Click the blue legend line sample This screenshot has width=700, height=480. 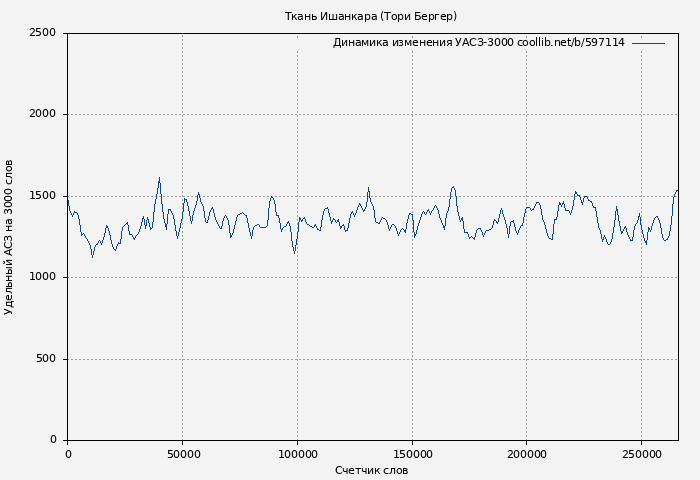point(648,43)
